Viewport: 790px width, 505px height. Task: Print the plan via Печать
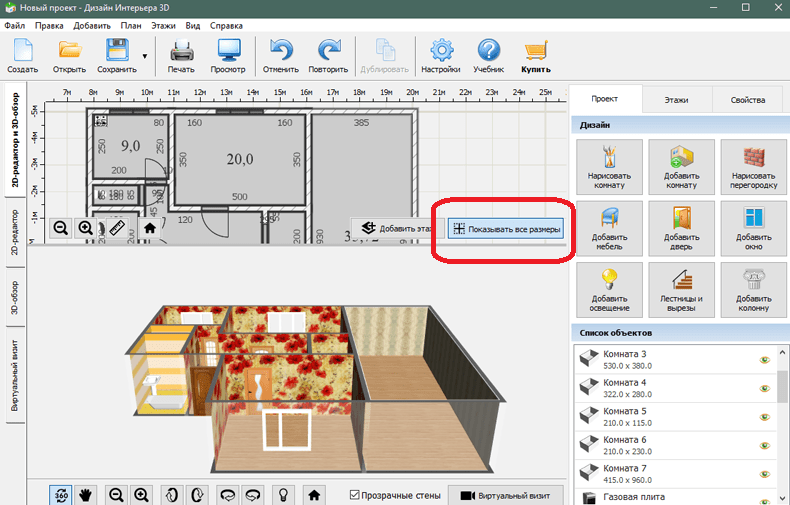(181, 55)
